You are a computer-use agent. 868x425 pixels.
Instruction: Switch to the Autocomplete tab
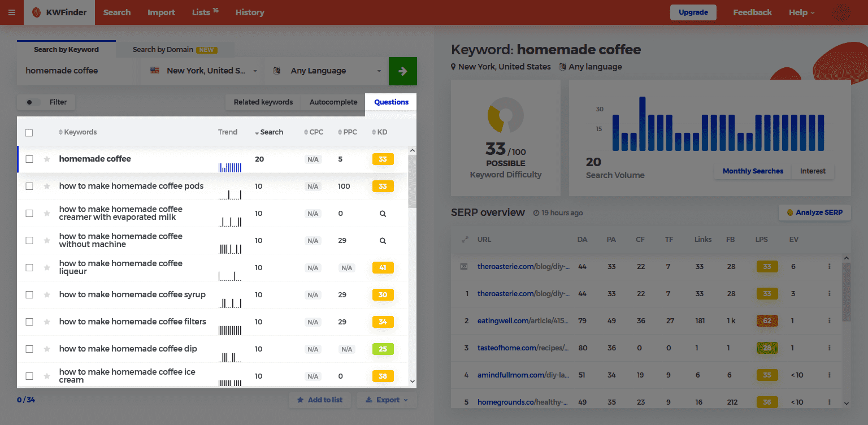(333, 102)
